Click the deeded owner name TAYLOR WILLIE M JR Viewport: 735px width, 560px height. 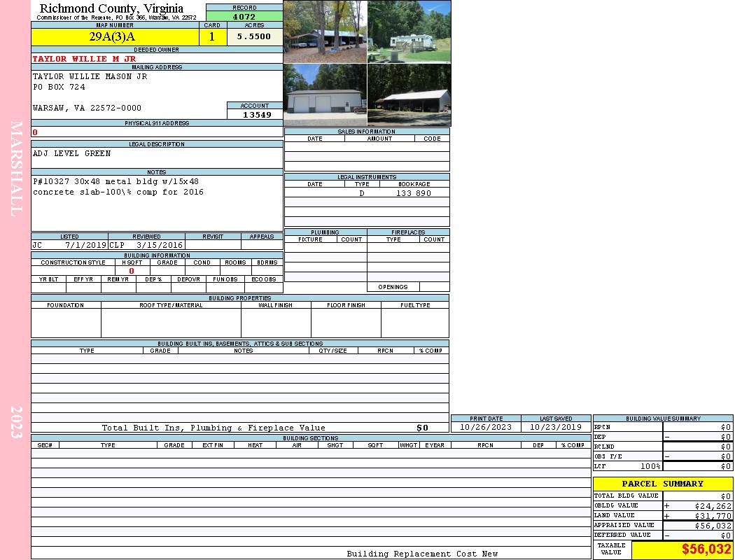(84, 59)
